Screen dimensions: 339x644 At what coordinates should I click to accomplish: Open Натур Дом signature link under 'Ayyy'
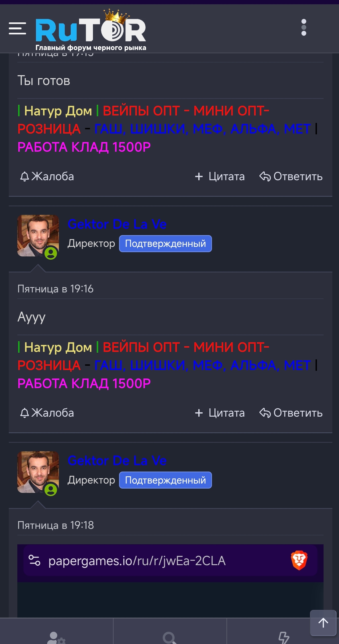point(58,347)
